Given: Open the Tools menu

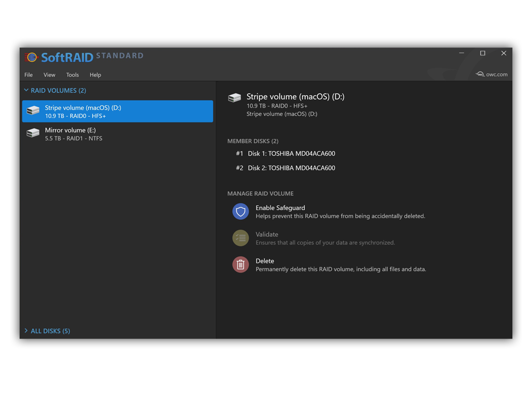Looking at the screenshot, I should tap(72, 75).
